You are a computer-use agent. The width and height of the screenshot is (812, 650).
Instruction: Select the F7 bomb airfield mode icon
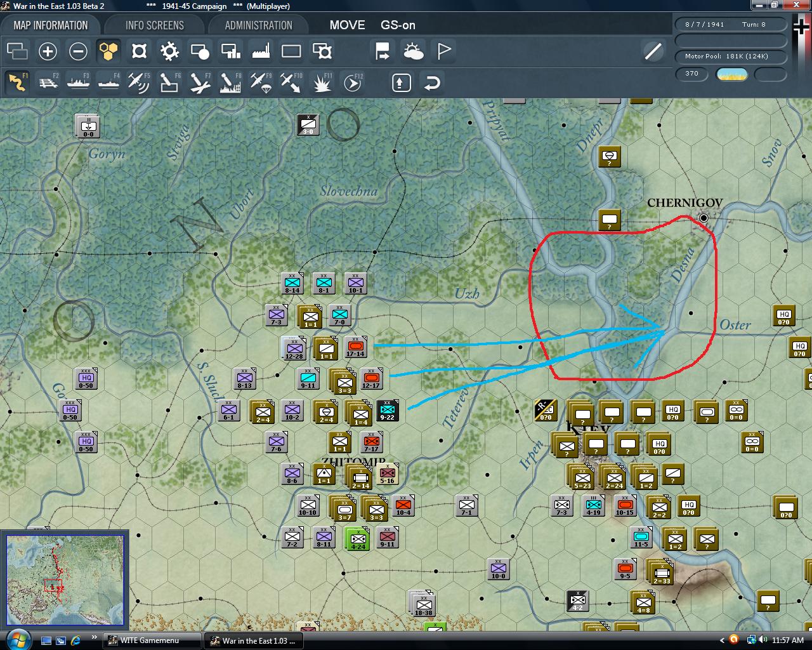point(200,83)
